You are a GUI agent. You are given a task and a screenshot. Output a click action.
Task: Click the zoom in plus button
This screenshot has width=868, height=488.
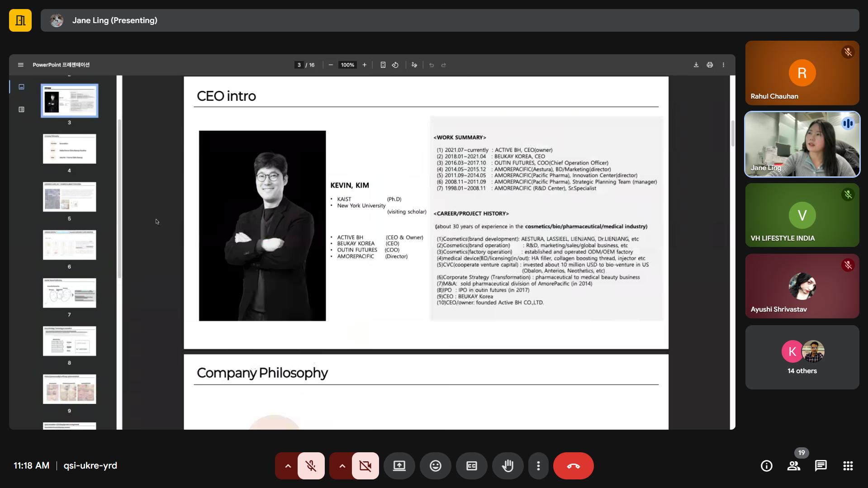point(364,65)
